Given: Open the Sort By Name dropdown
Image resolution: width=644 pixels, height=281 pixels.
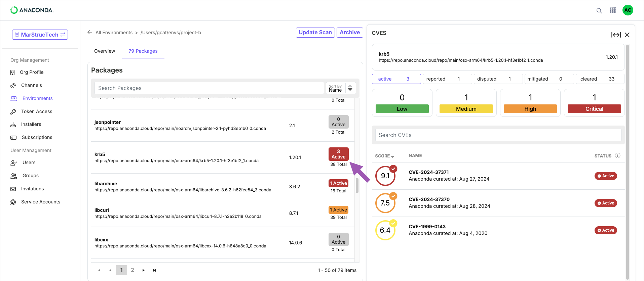Looking at the screenshot, I should tap(341, 88).
